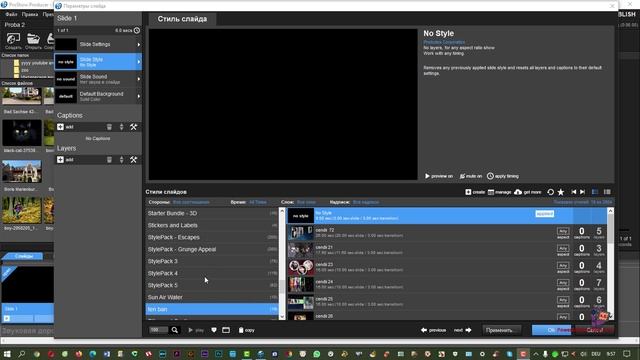Open the time filter dropdown
640x360 pixels.
258,202
